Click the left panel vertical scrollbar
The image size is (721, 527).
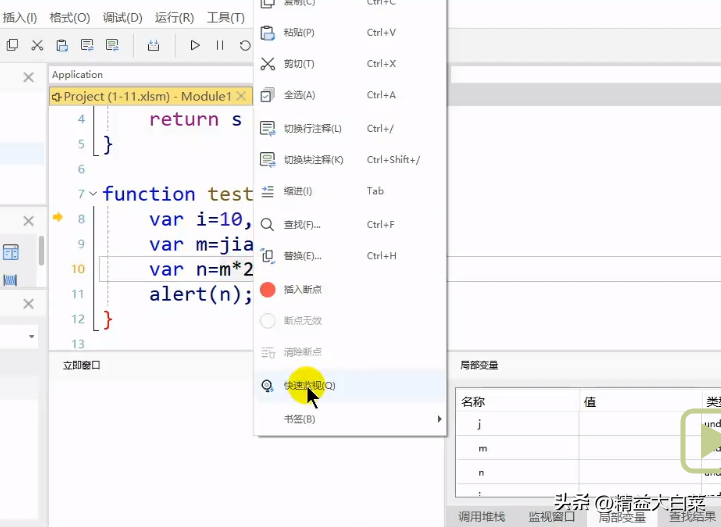41,251
